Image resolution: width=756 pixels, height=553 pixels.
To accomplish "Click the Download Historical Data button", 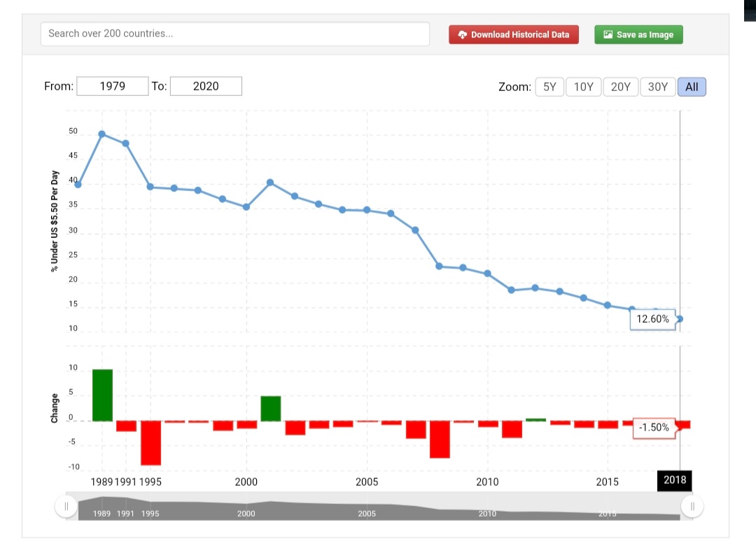I will click(513, 34).
